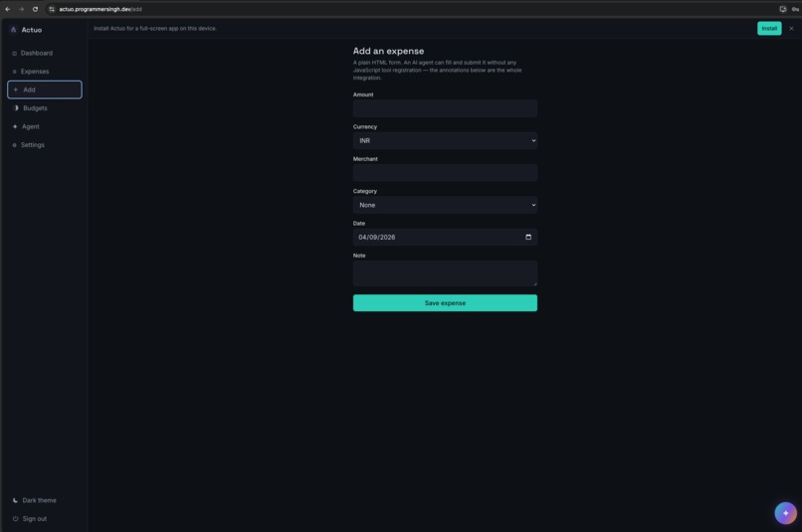Select the Add item in sidebar
This screenshot has height=532, width=802.
(x=45, y=89)
